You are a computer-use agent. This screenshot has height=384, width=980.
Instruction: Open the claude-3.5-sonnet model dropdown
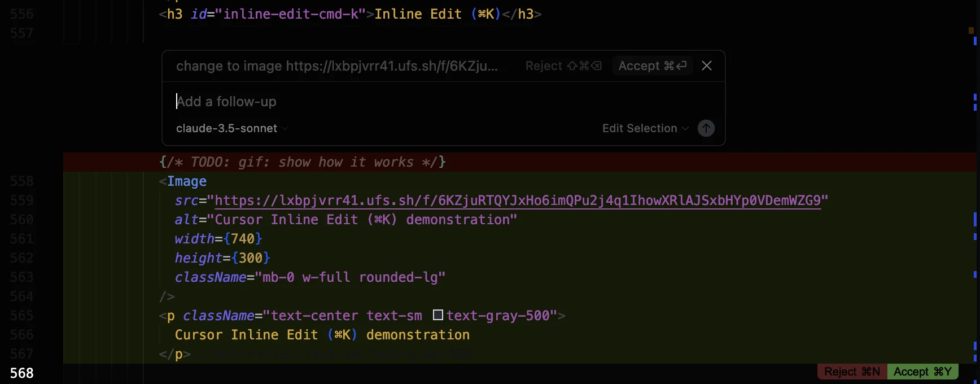click(232, 128)
